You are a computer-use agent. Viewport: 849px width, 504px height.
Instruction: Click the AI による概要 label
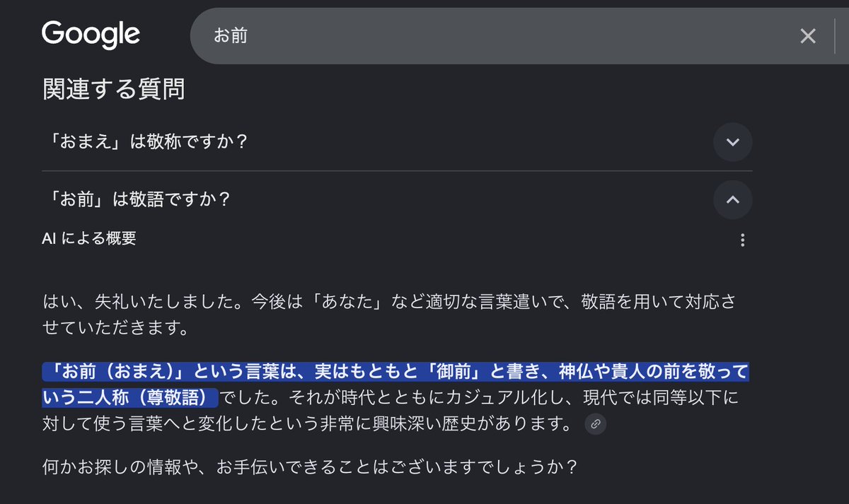click(88, 239)
